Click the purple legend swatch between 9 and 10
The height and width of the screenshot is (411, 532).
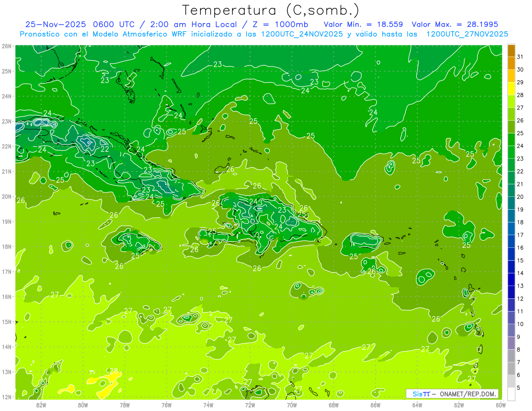(511, 330)
